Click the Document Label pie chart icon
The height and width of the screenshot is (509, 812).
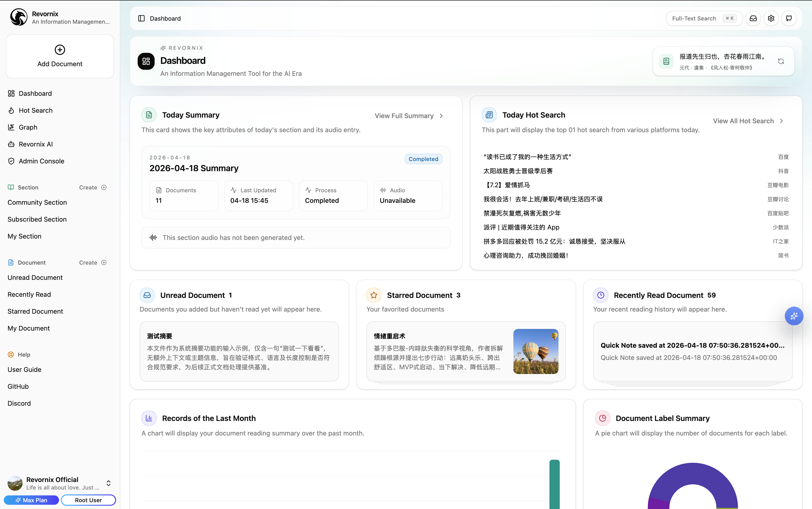[x=602, y=418]
